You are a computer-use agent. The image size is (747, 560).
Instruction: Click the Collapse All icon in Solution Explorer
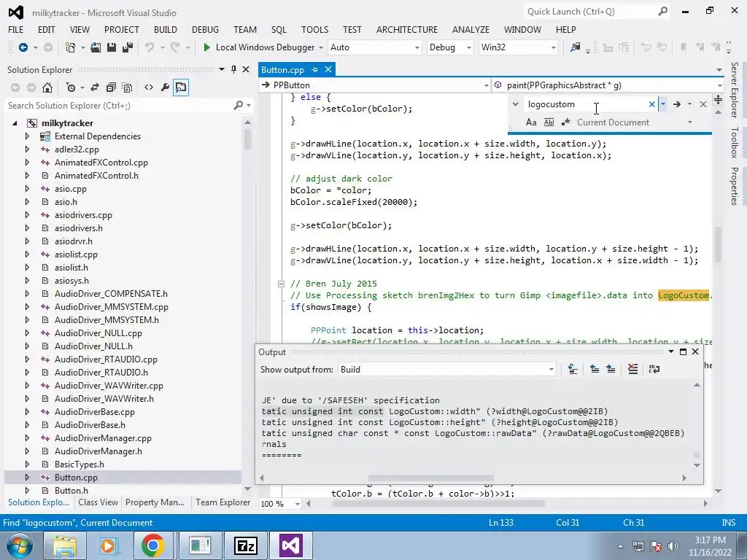pyautogui.click(x=111, y=87)
